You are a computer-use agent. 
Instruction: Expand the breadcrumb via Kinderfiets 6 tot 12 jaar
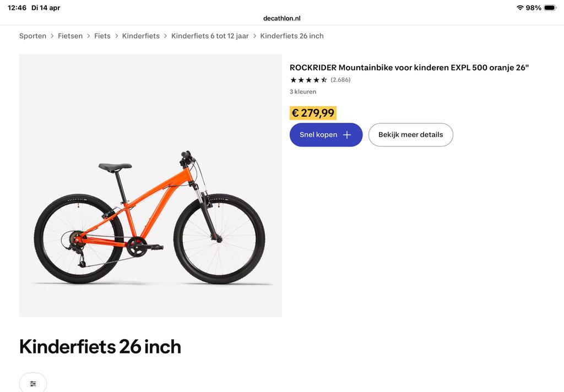(209, 35)
